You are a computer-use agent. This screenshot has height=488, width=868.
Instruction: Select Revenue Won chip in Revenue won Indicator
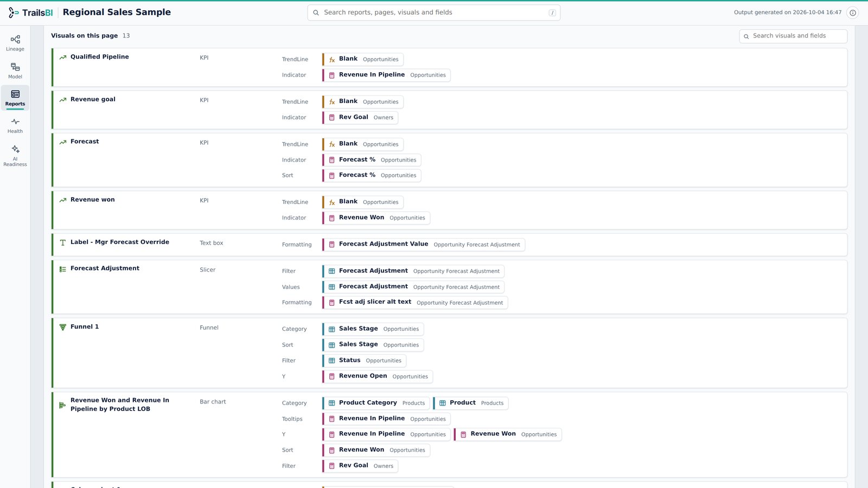[x=377, y=218]
